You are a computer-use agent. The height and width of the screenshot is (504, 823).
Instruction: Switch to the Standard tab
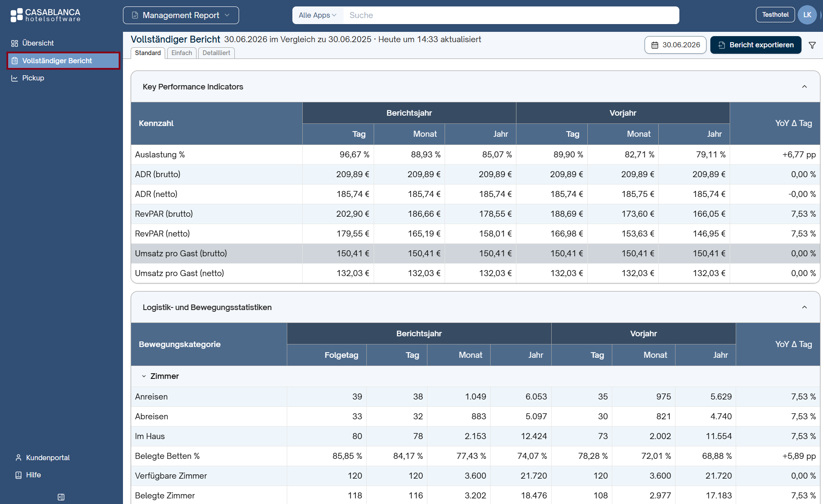[148, 53]
